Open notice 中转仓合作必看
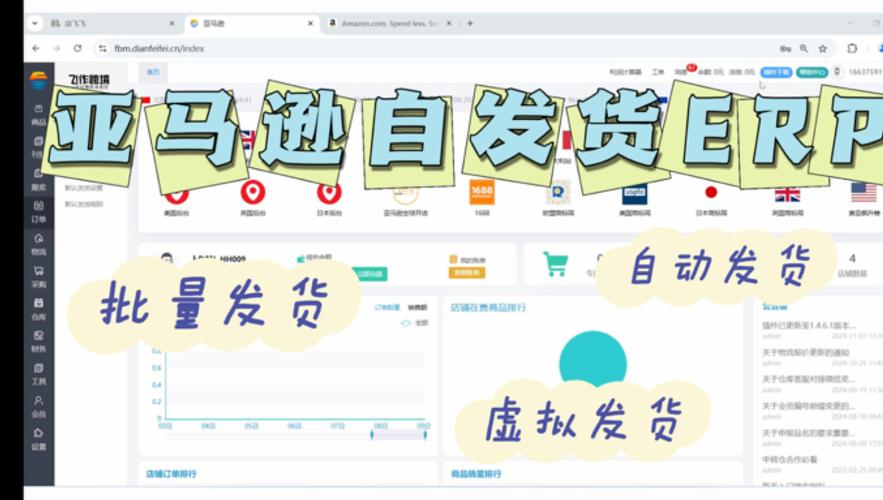883x500 pixels. point(790,459)
